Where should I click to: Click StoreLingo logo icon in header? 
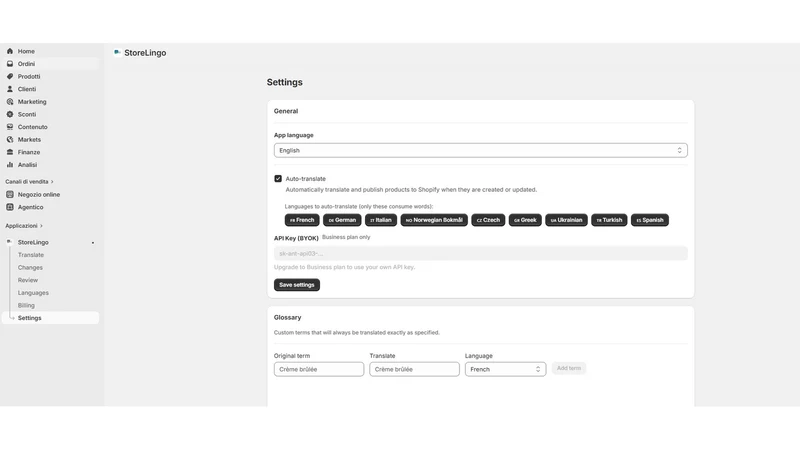tap(117, 52)
